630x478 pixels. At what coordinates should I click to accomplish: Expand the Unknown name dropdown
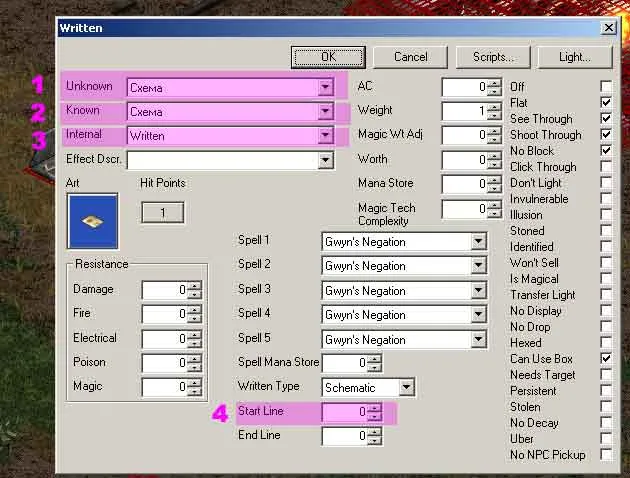point(325,87)
